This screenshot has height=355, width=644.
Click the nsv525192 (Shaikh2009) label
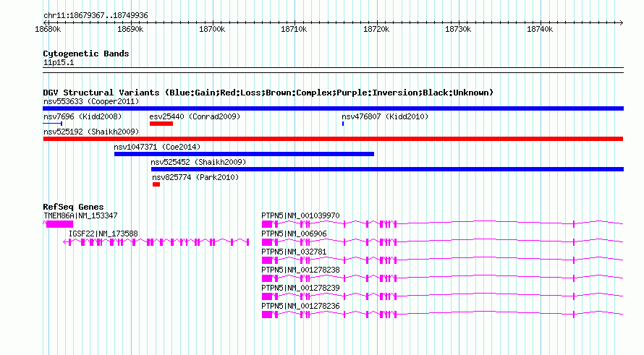[91, 132]
